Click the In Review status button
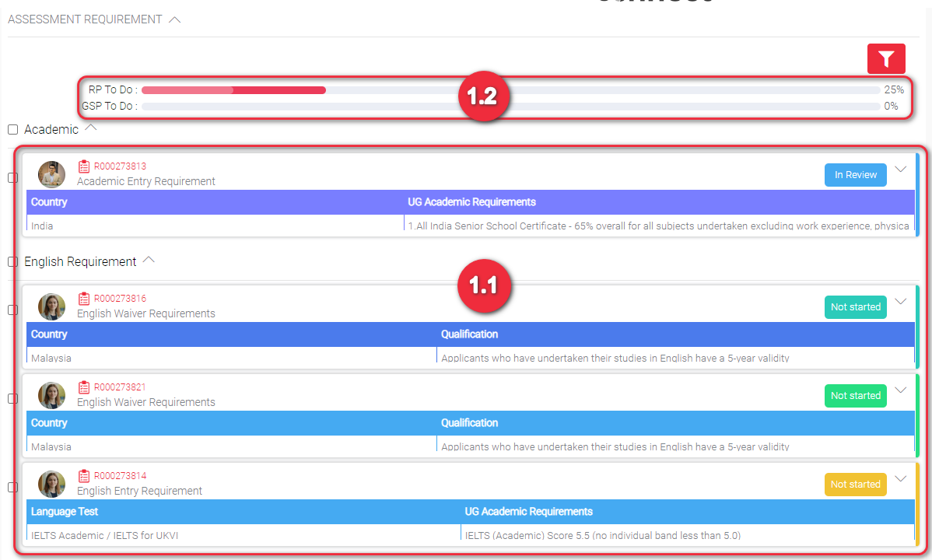 [x=855, y=175]
